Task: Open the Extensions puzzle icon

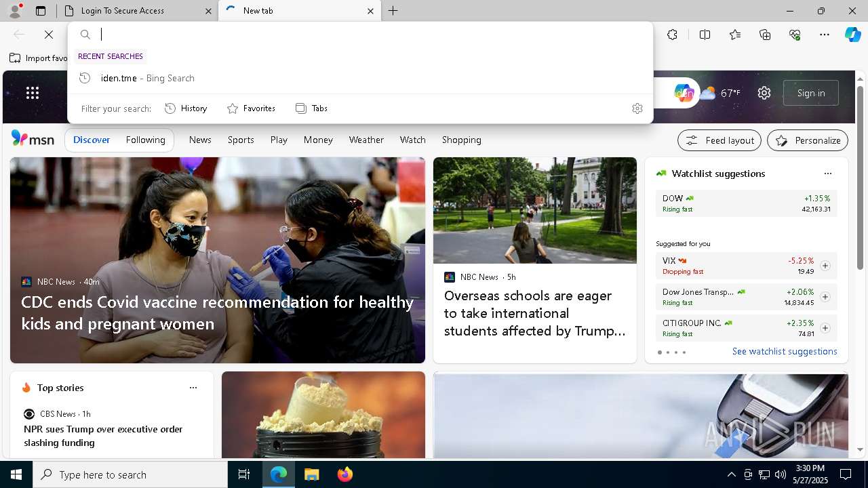Action: (x=672, y=35)
